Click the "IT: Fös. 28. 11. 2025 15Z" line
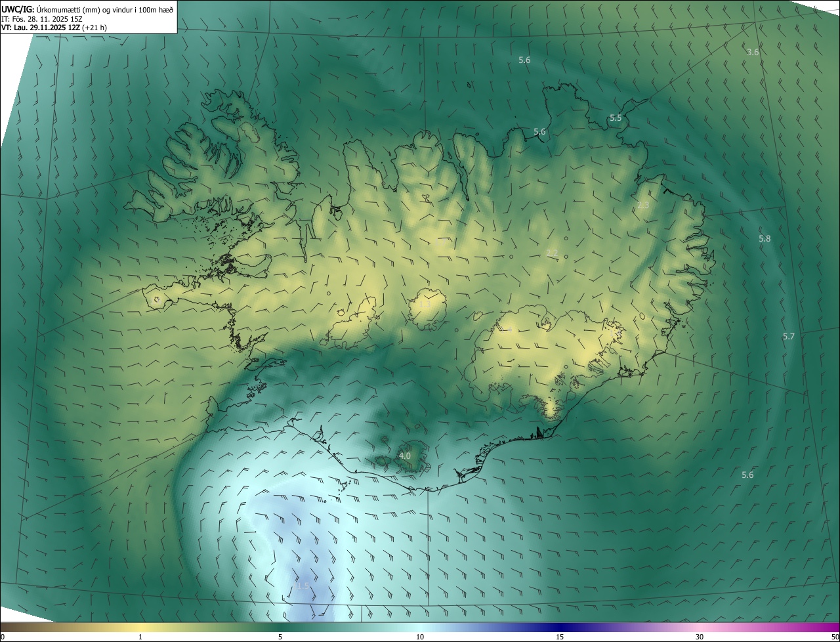Viewport: 840px width, 642px height. tap(41, 18)
